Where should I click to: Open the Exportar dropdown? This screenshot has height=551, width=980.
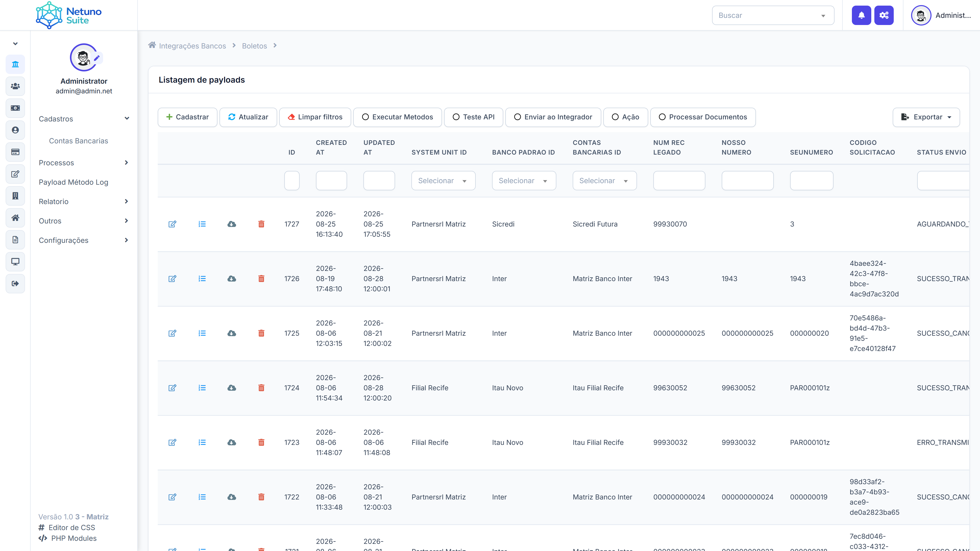click(x=926, y=117)
